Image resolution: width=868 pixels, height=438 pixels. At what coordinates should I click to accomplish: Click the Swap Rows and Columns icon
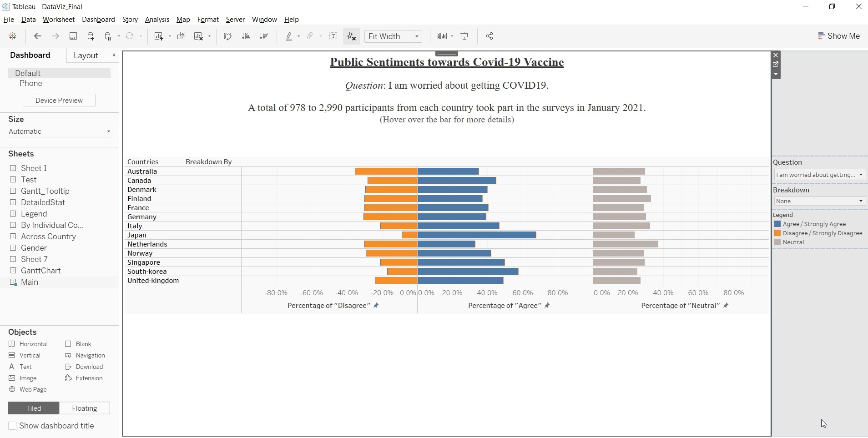[x=228, y=36]
